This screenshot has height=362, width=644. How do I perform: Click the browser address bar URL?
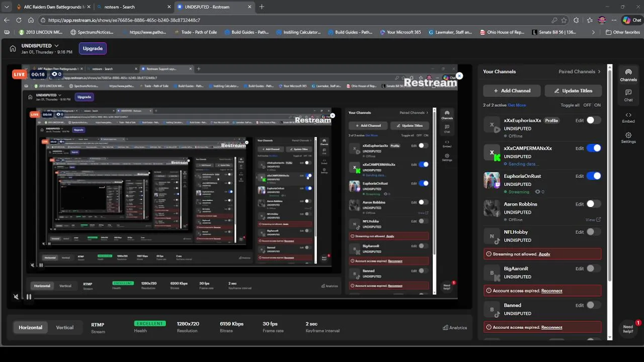click(x=124, y=20)
